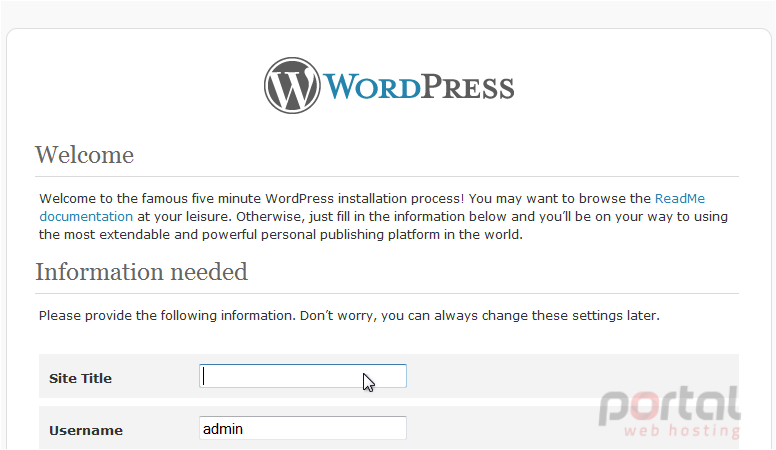Click the Username field containing admin
This screenshot has width=776, height=450.
(x=303, y=428)
